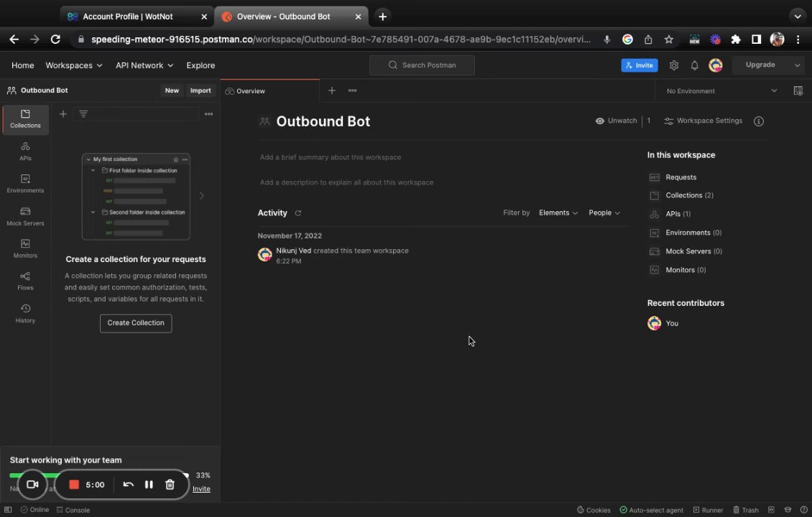Click the New button in sidebar

172,90
